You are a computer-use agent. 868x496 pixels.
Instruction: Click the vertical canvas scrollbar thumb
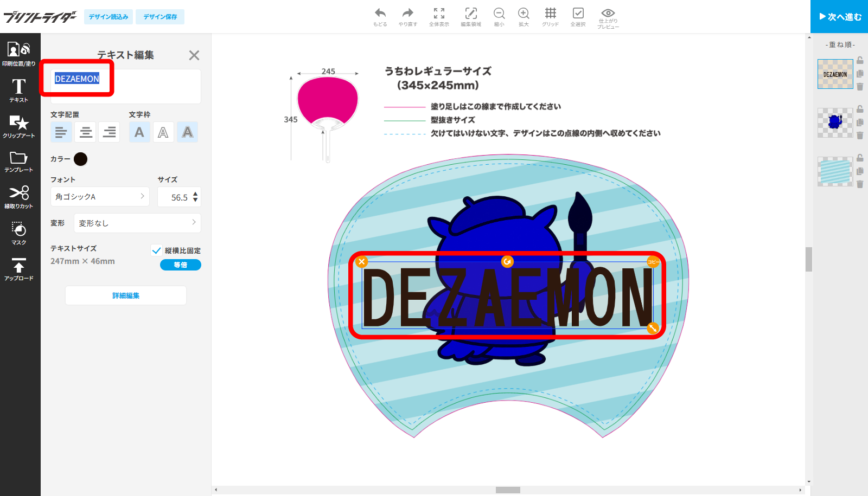pos(809,259)
